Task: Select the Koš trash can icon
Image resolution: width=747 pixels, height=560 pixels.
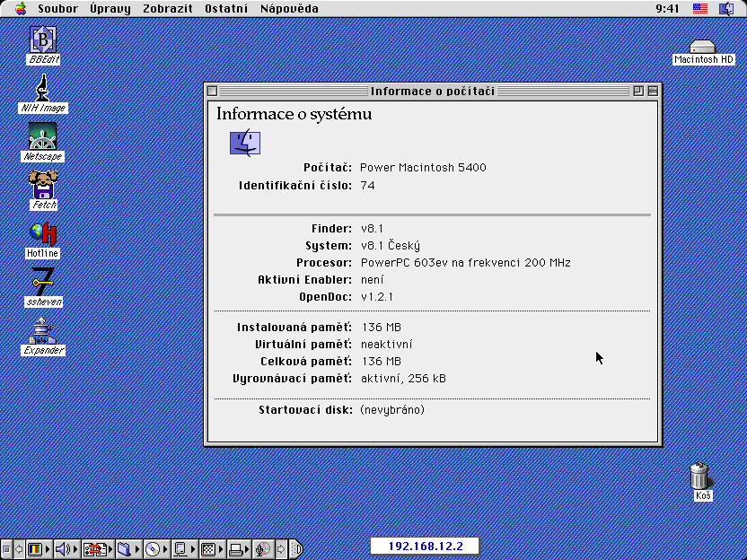Action: [x=702, y=475]
